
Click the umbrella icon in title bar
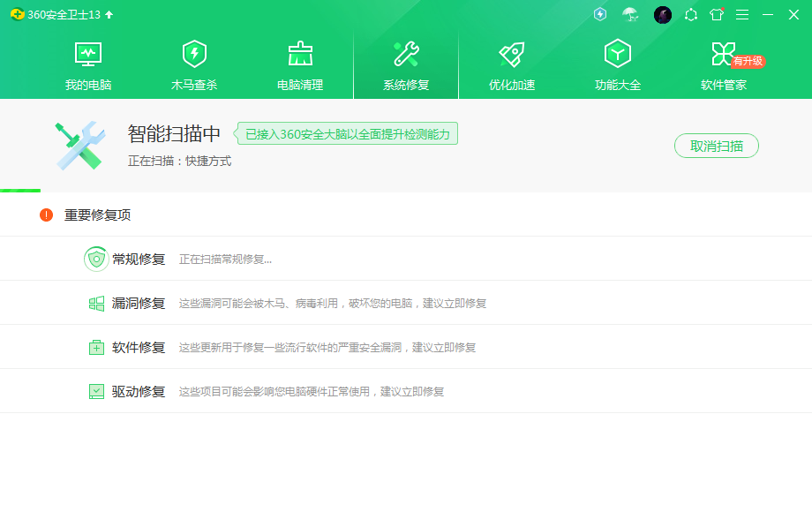(630, 14)
